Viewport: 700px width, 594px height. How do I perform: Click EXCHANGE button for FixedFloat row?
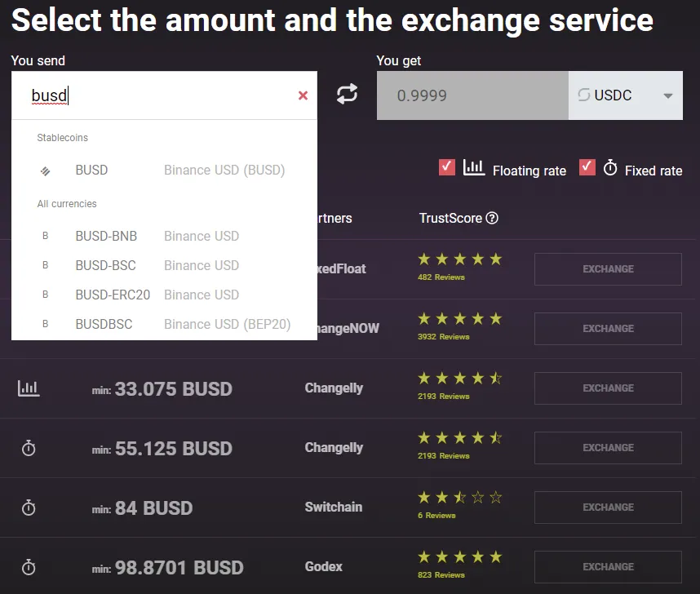coord(608,269)
